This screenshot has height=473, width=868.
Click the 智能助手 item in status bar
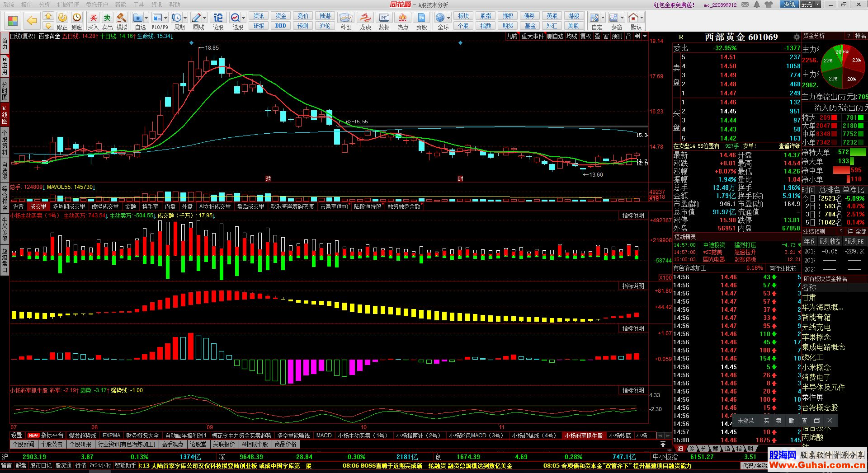tap(125, 465)
